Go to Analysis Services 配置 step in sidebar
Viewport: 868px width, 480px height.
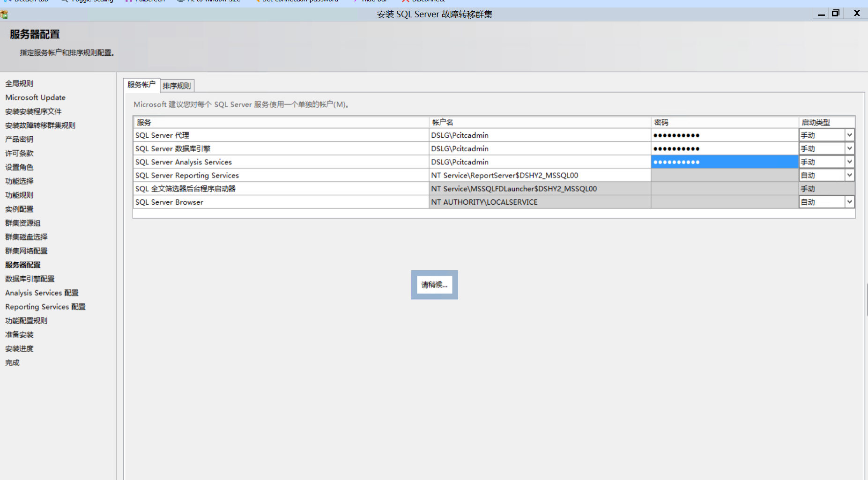click(42, 293)
